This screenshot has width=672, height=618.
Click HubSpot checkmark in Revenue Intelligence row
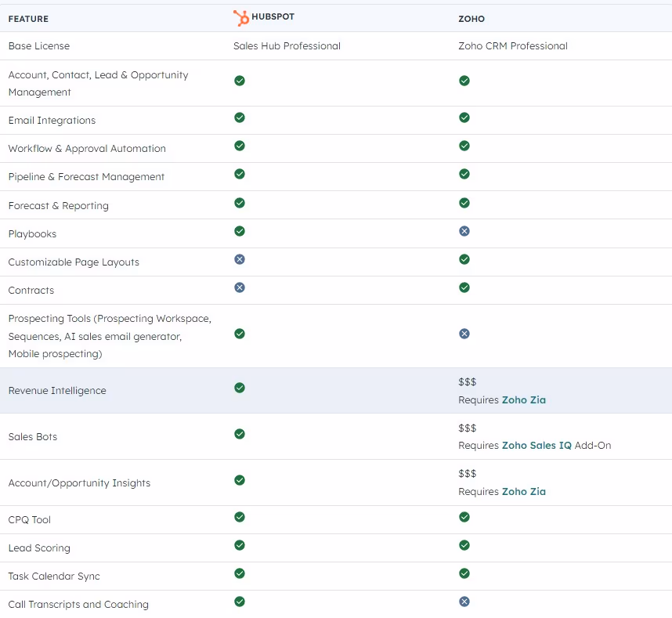pyautogui.click(x=240, y=388)
